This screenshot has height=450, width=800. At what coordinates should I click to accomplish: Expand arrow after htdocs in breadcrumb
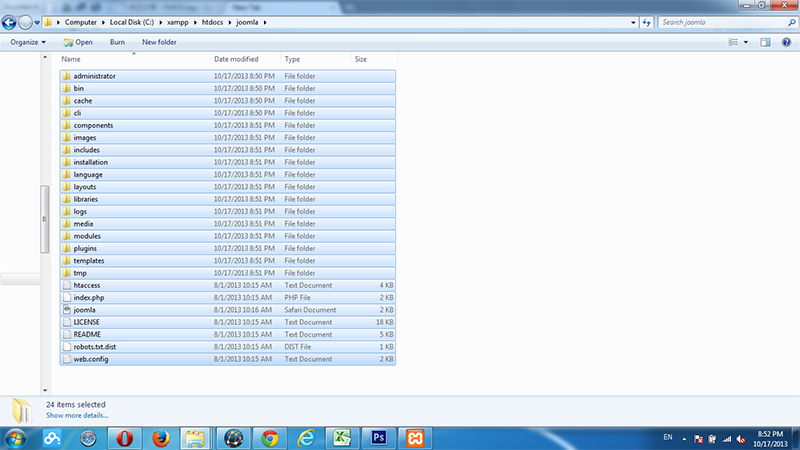230,22
